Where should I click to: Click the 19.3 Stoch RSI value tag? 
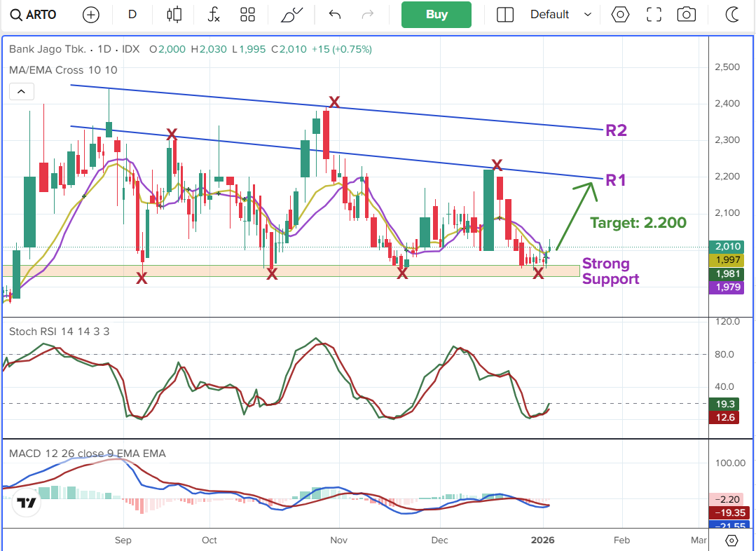pos(724,404)
